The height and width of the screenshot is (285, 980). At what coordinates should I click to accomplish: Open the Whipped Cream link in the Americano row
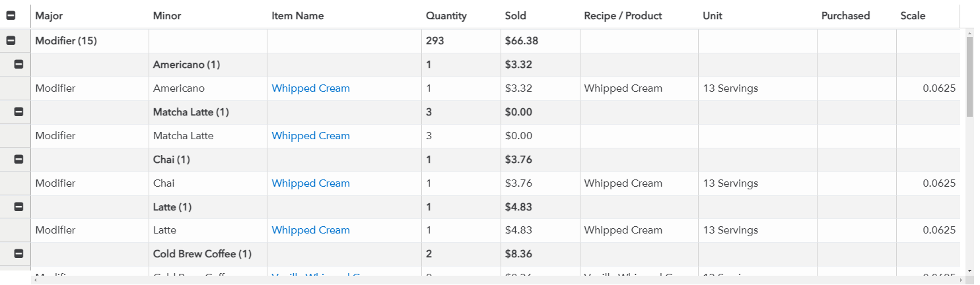310,88
